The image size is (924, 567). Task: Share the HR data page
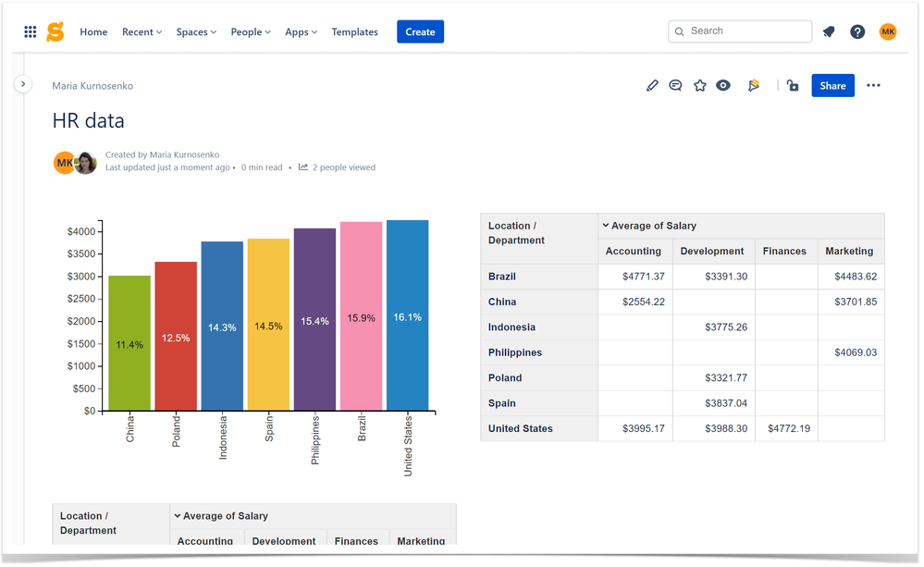point(832,85)
